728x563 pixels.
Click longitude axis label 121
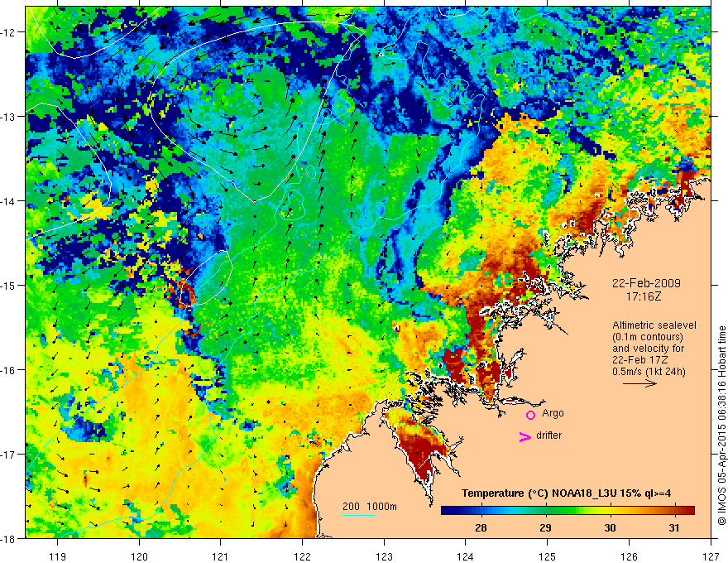tap(221, 556)
